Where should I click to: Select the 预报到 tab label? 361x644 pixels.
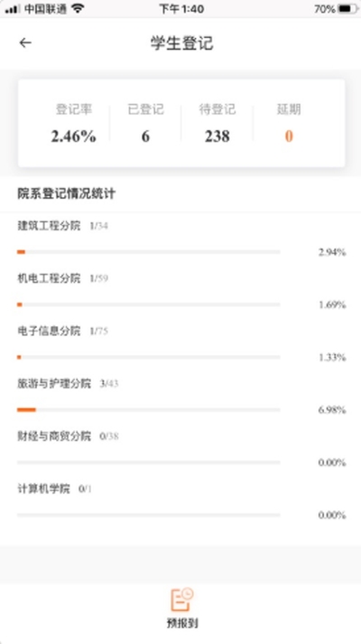click(x=182, y=623)
